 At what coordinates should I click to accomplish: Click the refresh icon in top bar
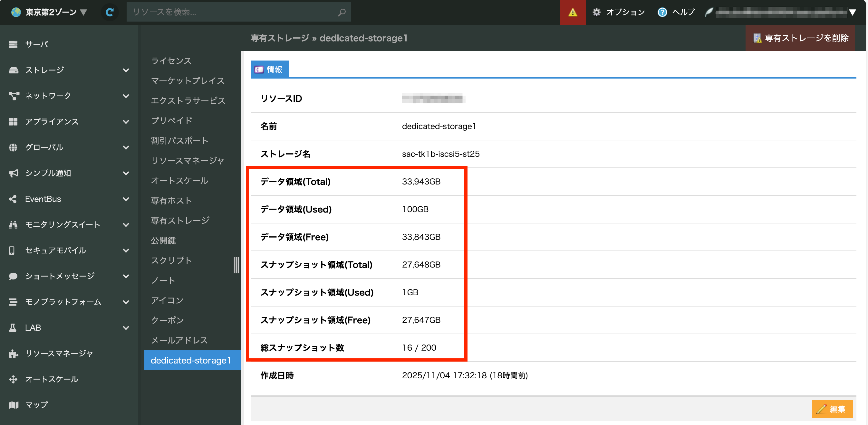110,13
